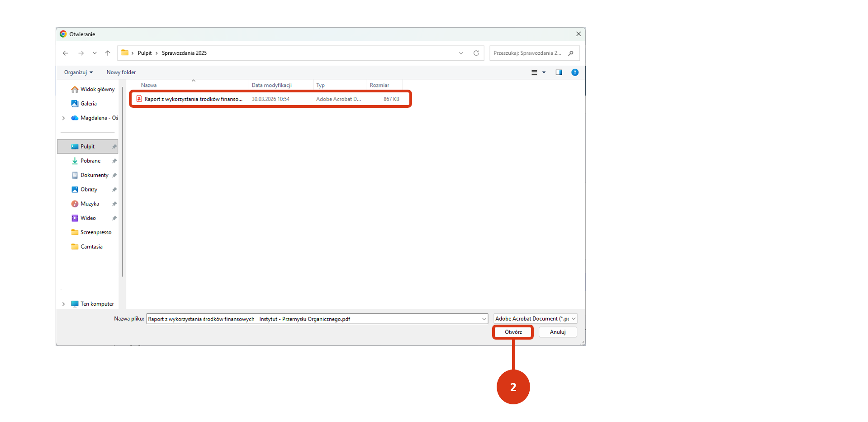Open the Pobrane downloads folder
Viewport: 868px width, 422px height.
(x=90, y=161)
